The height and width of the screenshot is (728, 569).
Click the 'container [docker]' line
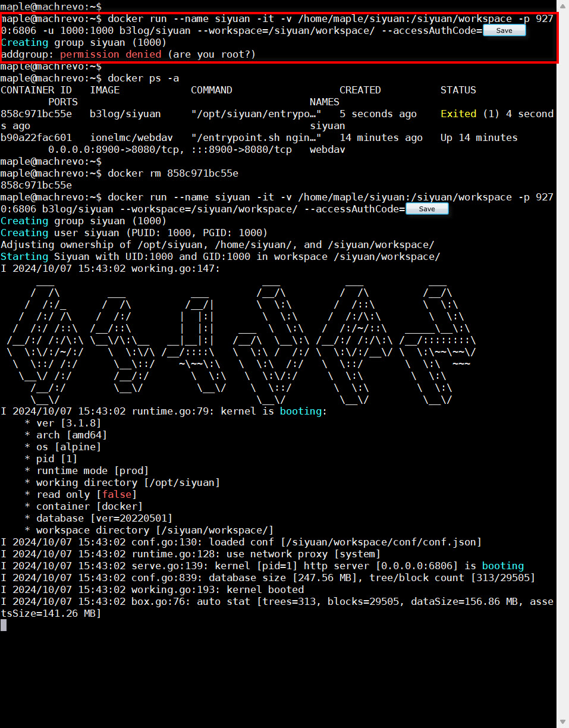click(x=84, y=506)
